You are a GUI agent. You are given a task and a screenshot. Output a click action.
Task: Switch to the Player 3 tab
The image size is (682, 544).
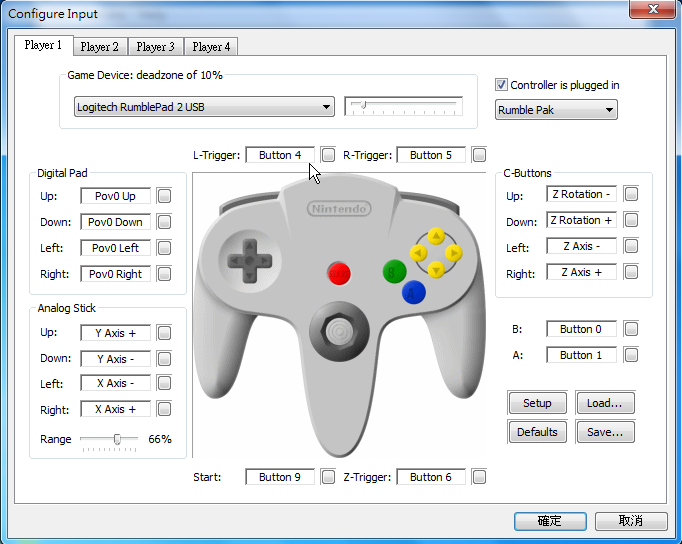pyautogui.click(x=155, y=47)
